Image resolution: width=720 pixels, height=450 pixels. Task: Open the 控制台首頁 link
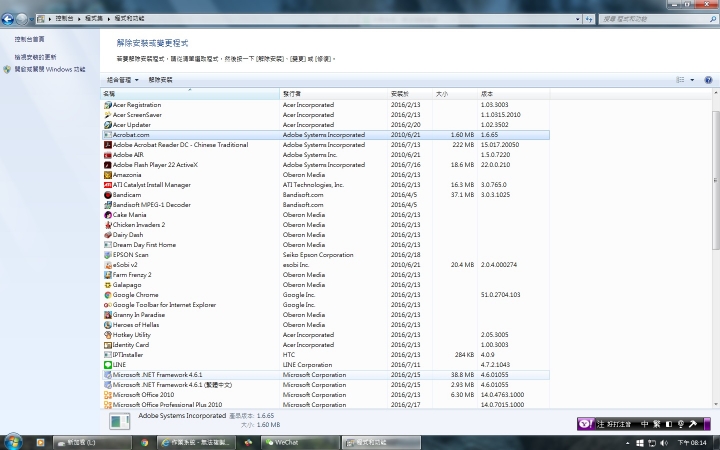click(x=29, y=39)
